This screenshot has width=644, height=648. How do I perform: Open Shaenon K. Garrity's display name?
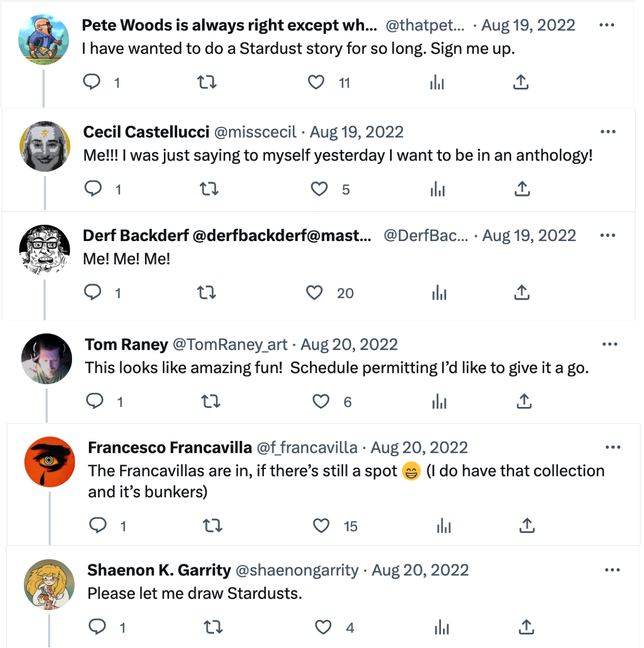coord(159,570)
